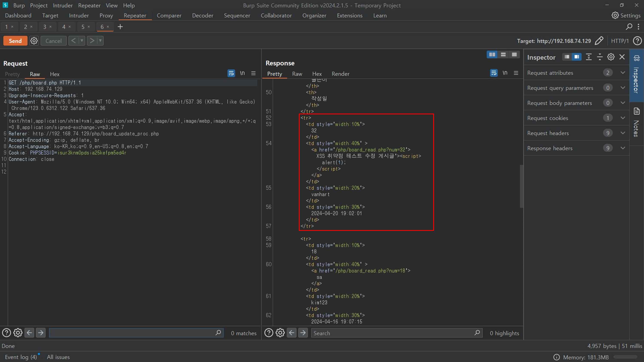This screenshot has height=362, width=644.
Task: Open Inspector settings gear
Action: (x=611, y=57)
